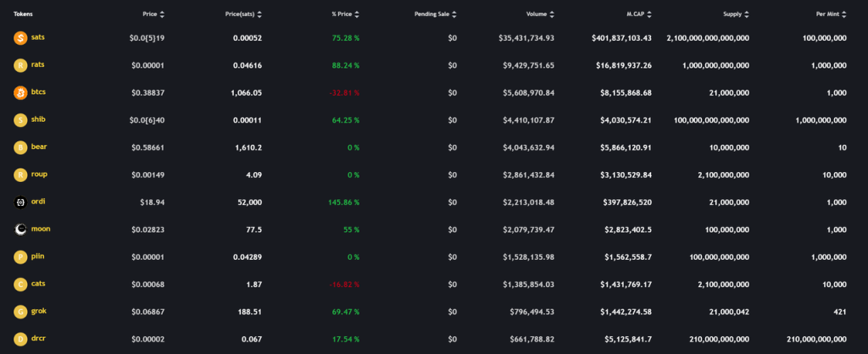Open the bear token name link
The width and height of the screenshot is (868, 354).
tap(39, 147)
